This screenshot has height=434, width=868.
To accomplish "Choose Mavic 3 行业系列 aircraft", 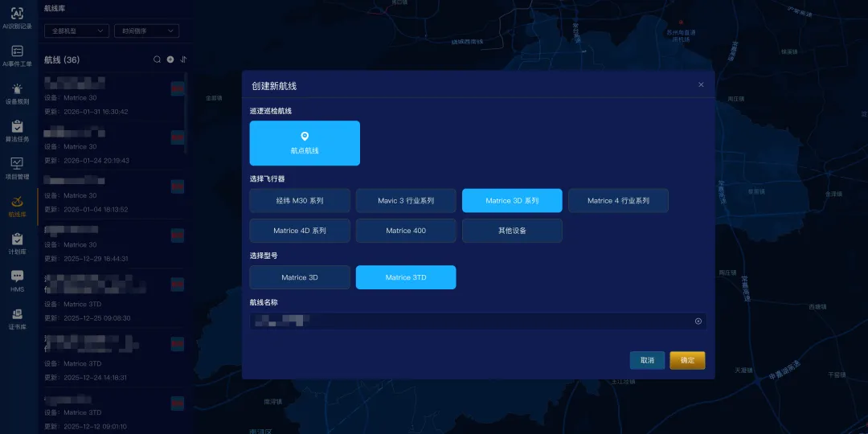I will click(406, 200).
